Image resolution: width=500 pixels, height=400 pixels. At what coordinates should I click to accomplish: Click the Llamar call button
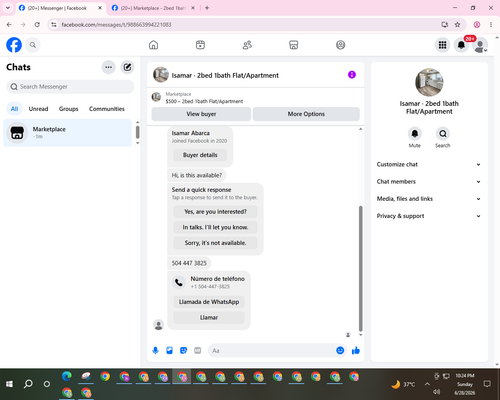[209, 318]
